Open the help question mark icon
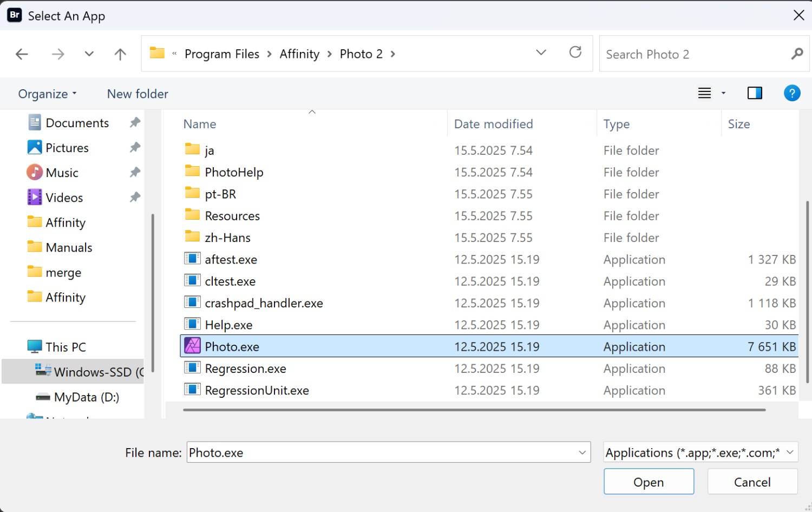The image size is (812, 512). click(x=791, y=93)
